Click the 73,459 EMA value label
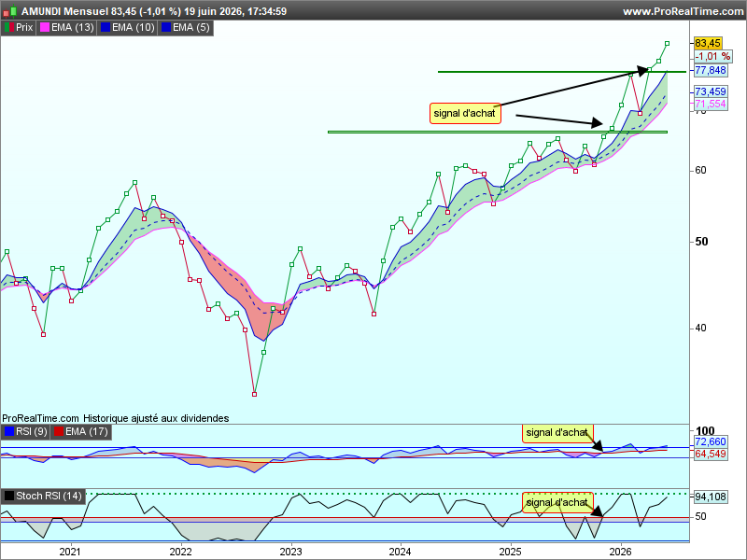The image size is (747, 560). (x=711, y=91)
